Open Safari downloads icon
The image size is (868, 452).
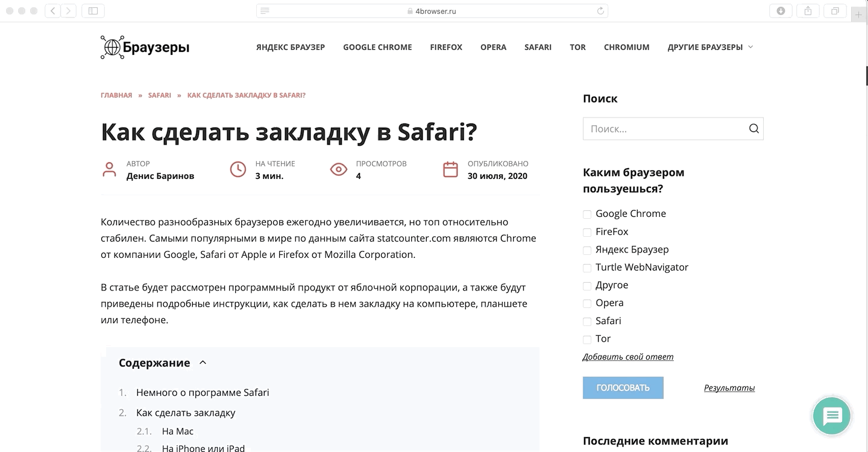(781, 11)
